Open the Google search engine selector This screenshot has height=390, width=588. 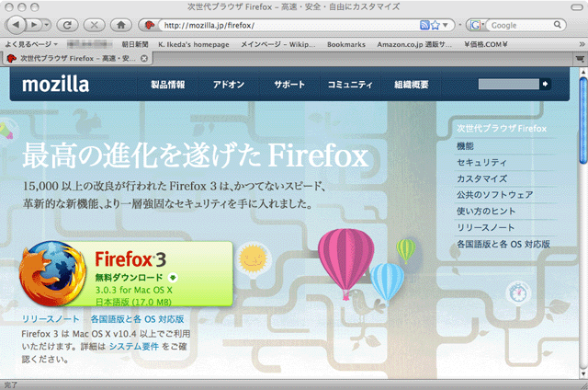[477, 25]
